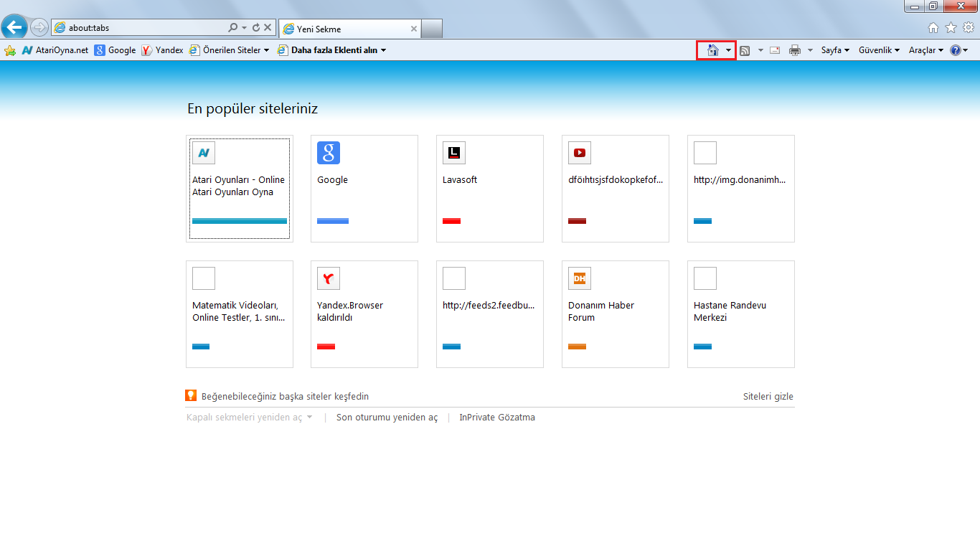Expand the address bar autocomplete arrow

(244, 27)
